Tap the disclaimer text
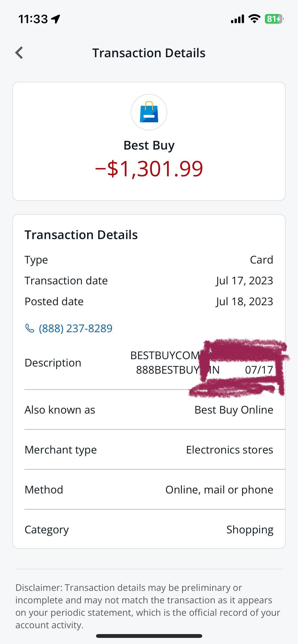The width and height of the screenshot is (298, 644). pyautogui.click(x=148, y=606)
